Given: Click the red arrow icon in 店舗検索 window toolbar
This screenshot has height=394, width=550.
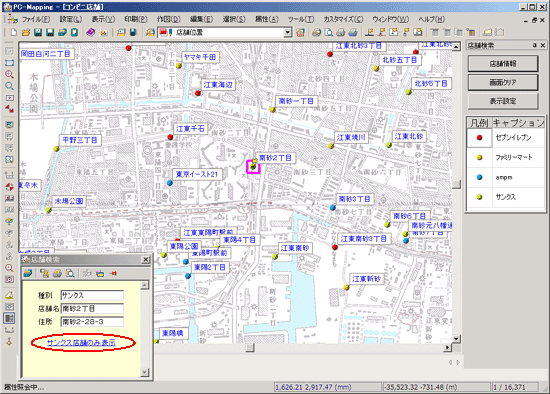Looking at the screenshot, I should click(x=113, y=273).
